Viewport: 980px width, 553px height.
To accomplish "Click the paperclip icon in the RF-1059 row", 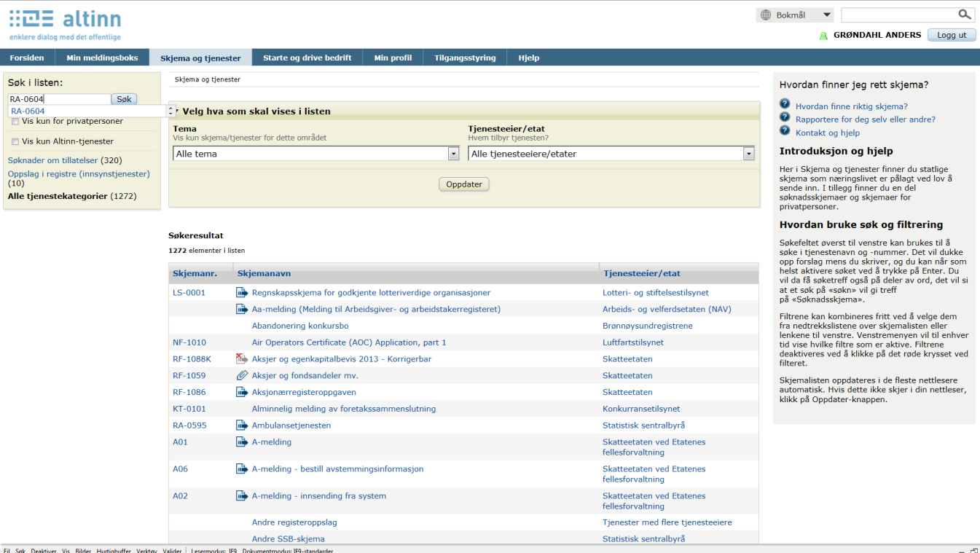I will click(x=243, y=375).
